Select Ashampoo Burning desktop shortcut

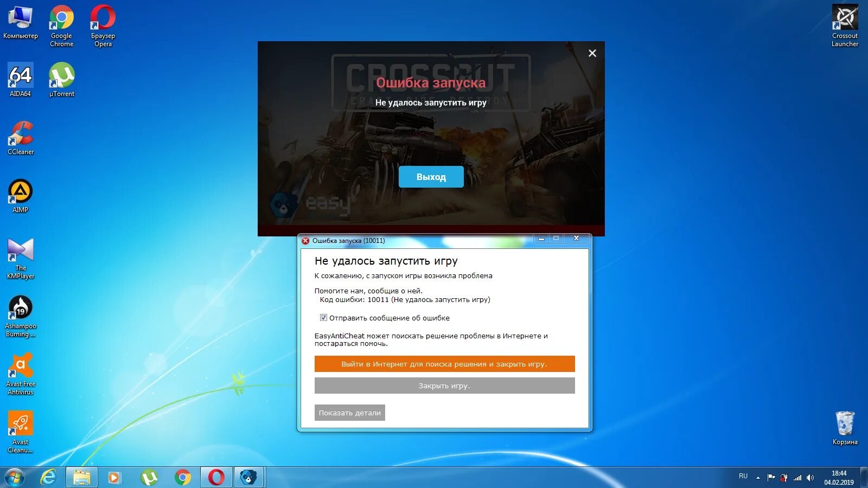(x=21, y=316)
